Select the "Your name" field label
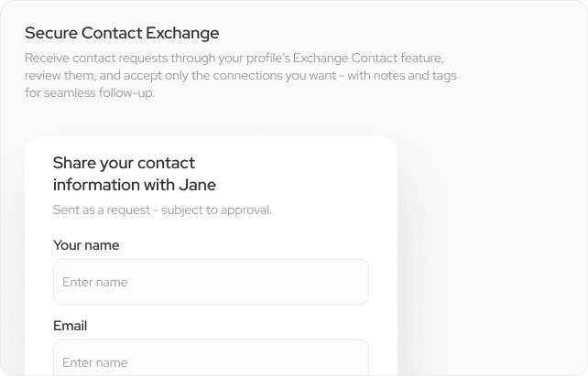Viewport: 588px width, 376px height. click(86, 245)
